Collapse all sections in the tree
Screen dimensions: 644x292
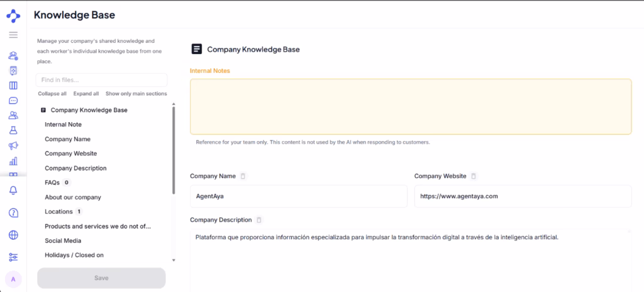tap(52, 94)
